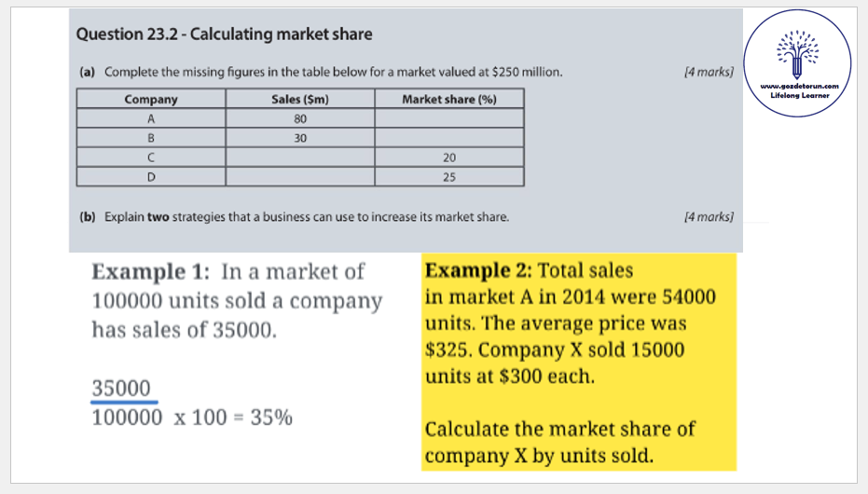Screen dimensions: 868x494
Task: Click the Sales ($m) column header
Action: [300, 100]
